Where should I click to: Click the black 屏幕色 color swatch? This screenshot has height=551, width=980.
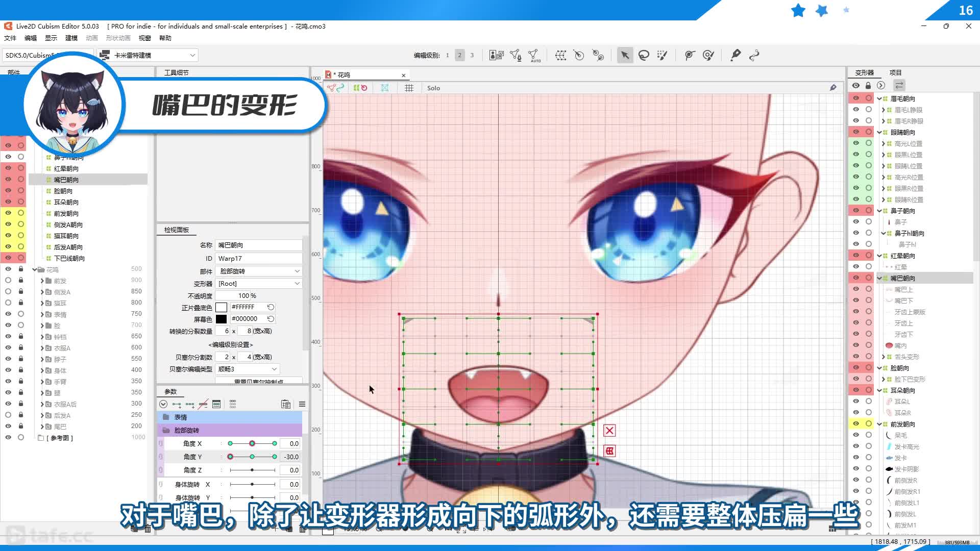(x=221, y=319)
